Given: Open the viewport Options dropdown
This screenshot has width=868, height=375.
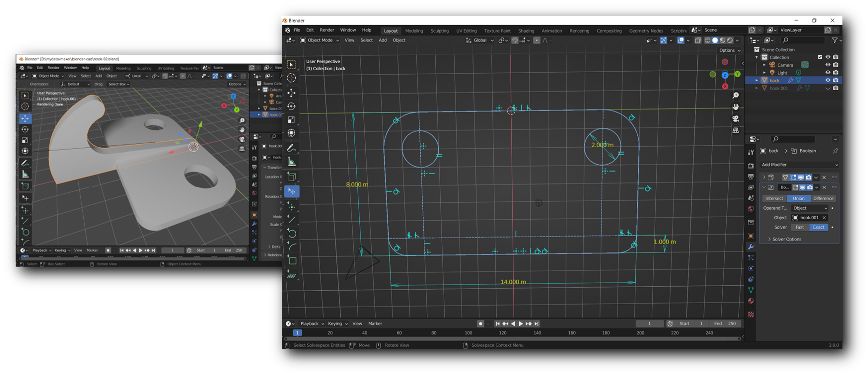Looking at the screenshot, I should pos(730,50).
